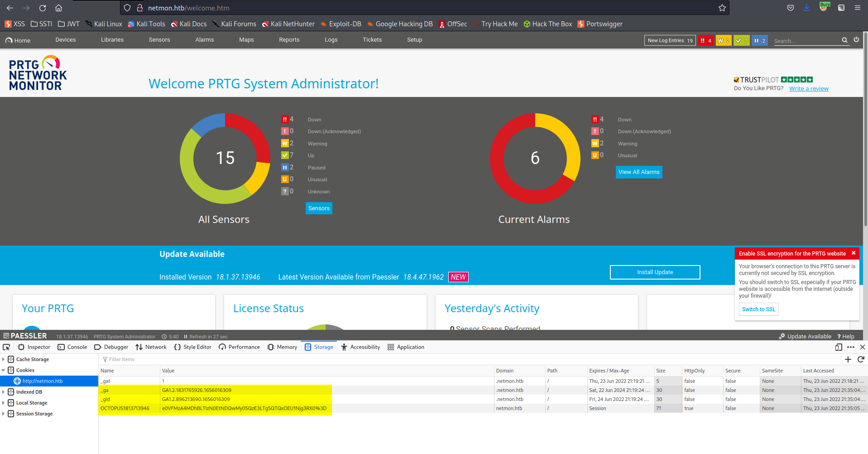
Task: Open the Devices menu
Action: (x=66, y=40)
